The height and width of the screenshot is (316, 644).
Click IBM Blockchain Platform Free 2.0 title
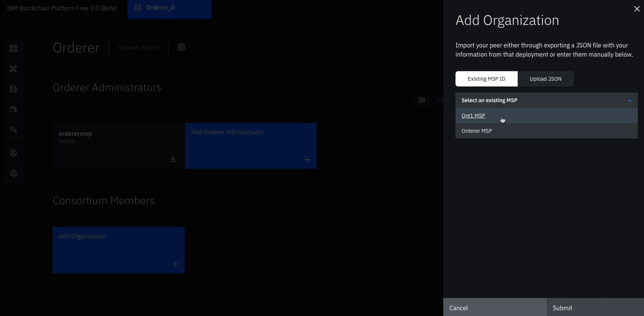point(62,8)
